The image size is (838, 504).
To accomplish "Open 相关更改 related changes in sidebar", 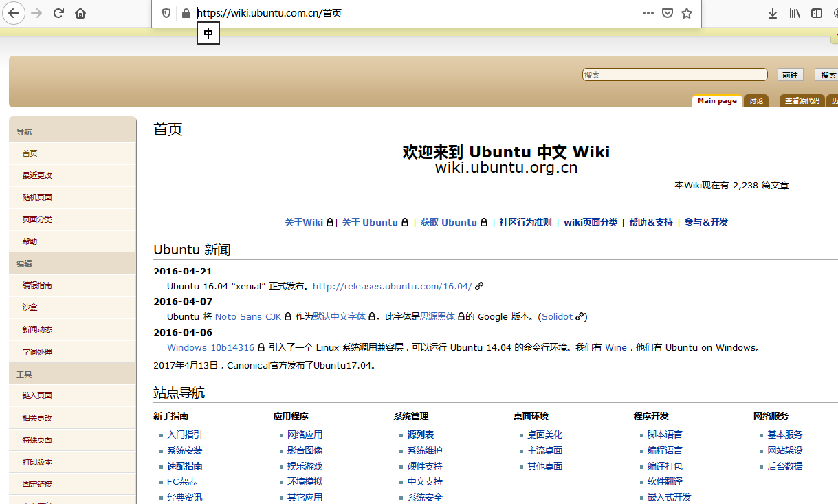I will click(37, 418).
